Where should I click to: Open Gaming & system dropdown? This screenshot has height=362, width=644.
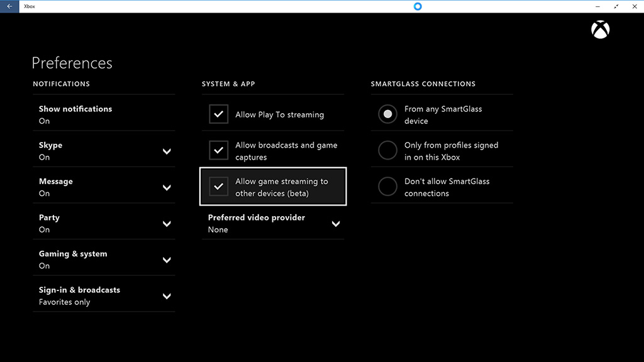tap(167, 260)
